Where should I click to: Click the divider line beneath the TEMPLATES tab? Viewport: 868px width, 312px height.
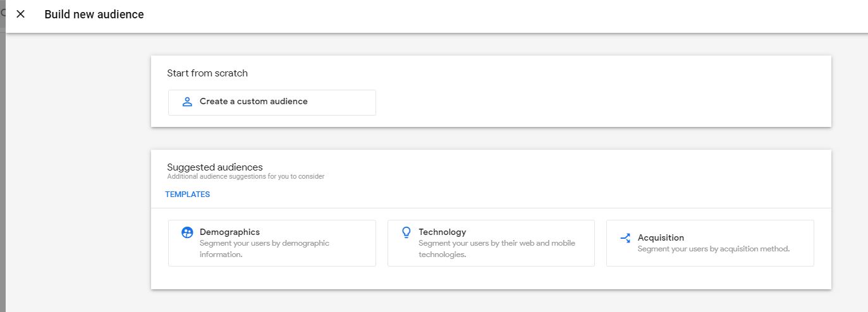click(491, 208)
